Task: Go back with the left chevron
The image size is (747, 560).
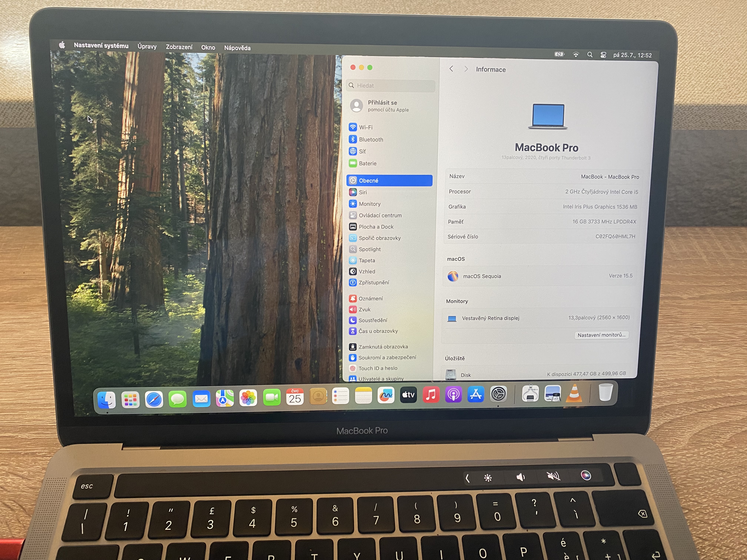Action: [x=451, y=69]
